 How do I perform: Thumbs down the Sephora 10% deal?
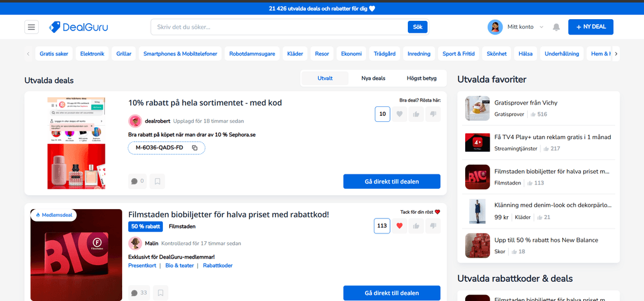[433, 114]
